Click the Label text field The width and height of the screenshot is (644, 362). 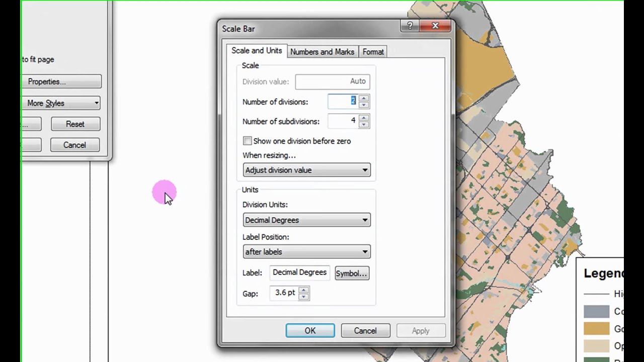[299, 273]
